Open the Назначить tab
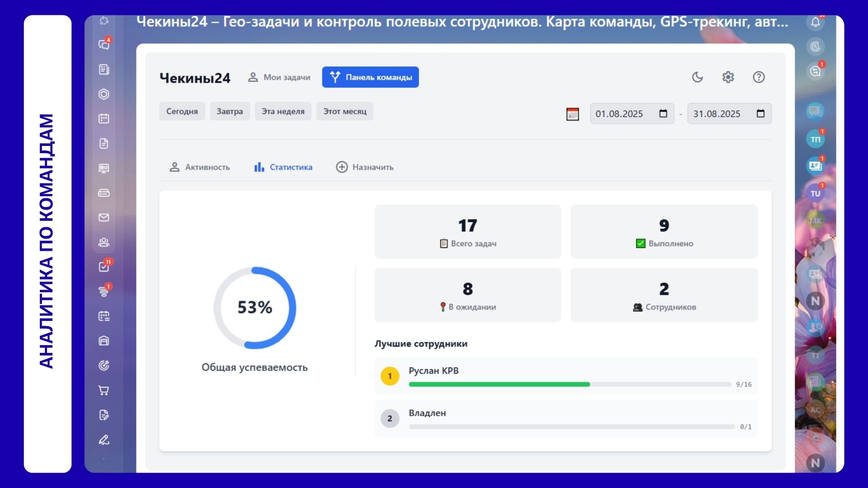The width and height of the screenshot is (868, 488). pos(364,167)
